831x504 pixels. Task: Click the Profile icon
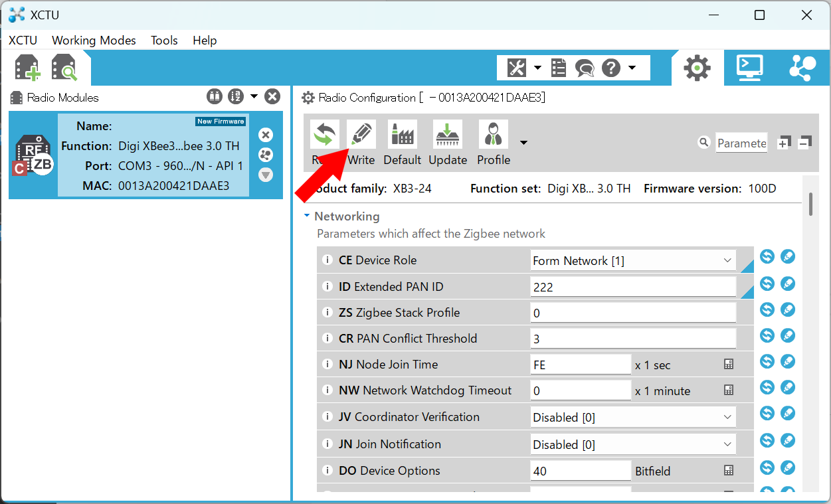(x=494, y=134)
